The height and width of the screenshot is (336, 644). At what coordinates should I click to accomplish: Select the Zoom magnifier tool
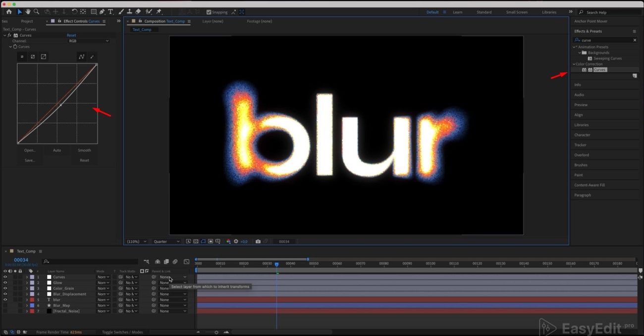tap(36, 11)
